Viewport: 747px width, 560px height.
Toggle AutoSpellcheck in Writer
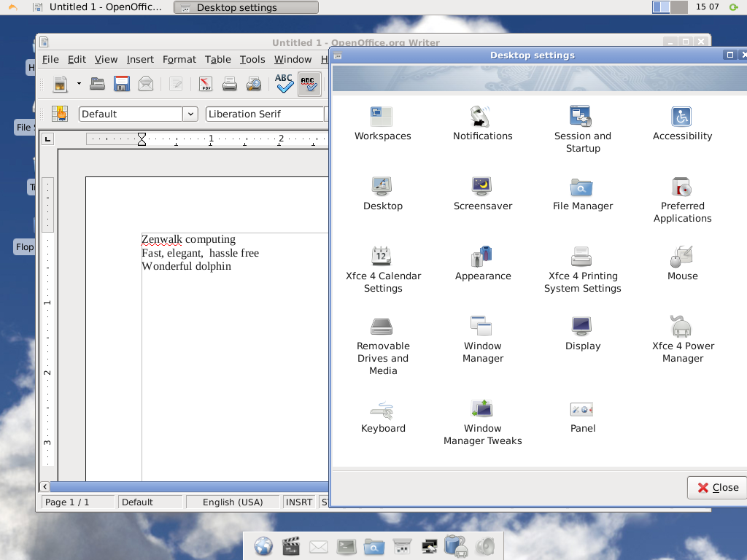pos(309,85)
